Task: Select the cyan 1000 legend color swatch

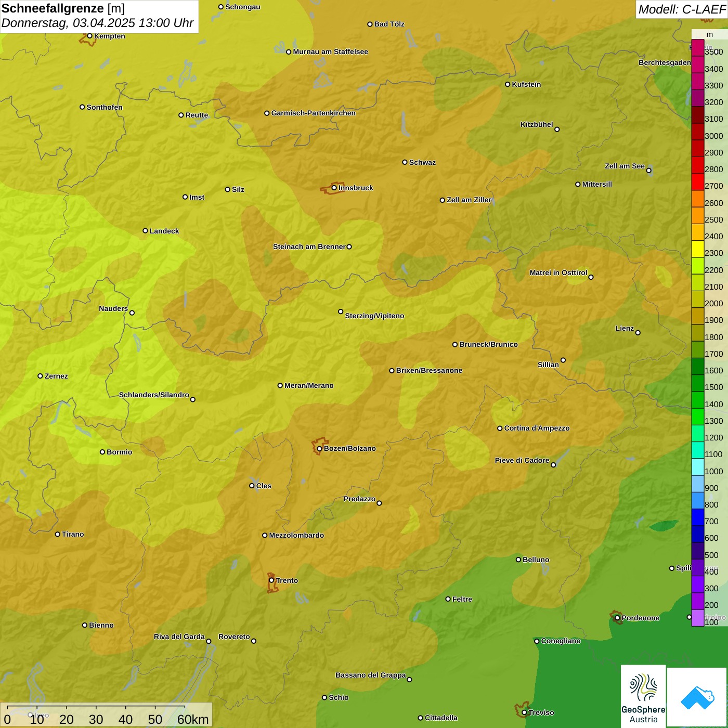Action: 697,467
